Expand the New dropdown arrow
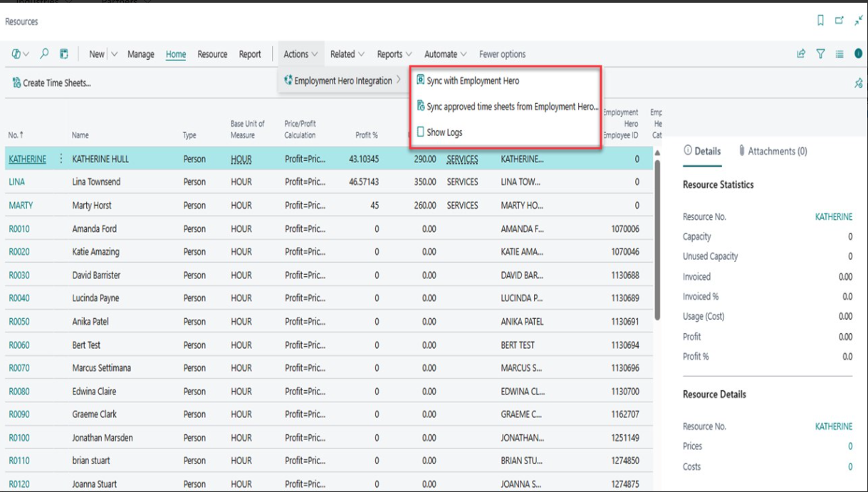 (114, 54)
